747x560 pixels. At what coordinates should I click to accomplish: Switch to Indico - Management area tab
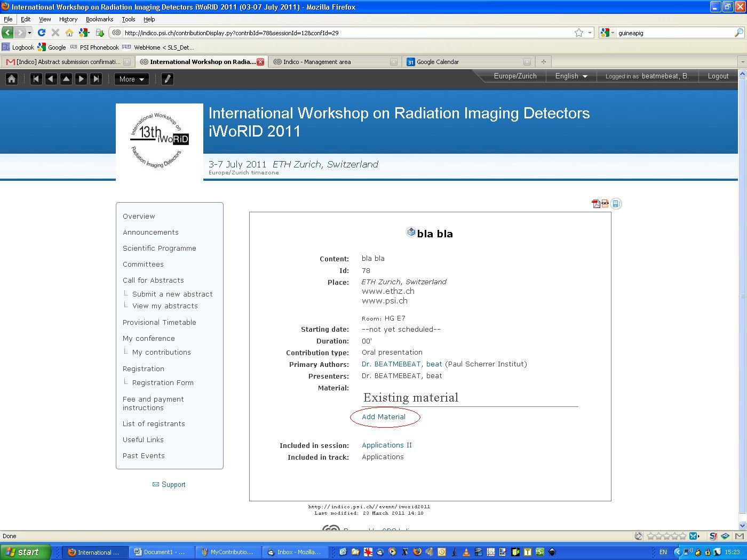tap(317, 62)
